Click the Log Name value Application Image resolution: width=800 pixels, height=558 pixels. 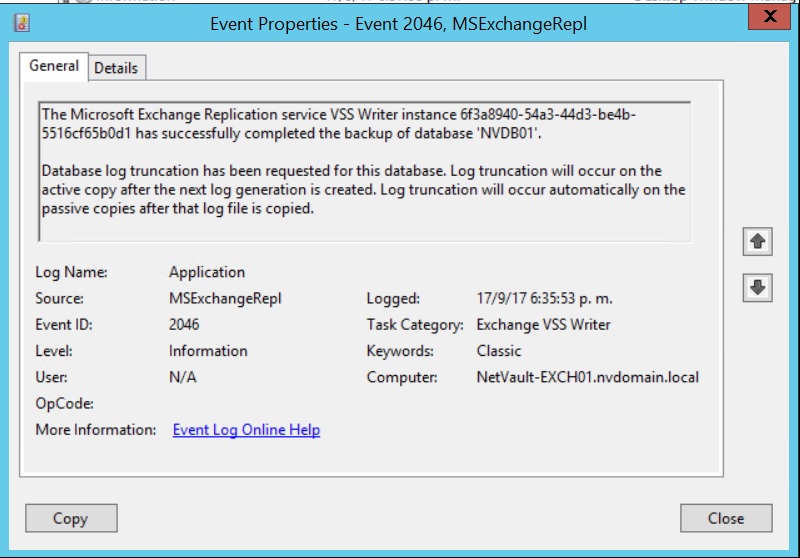[207, 272]
